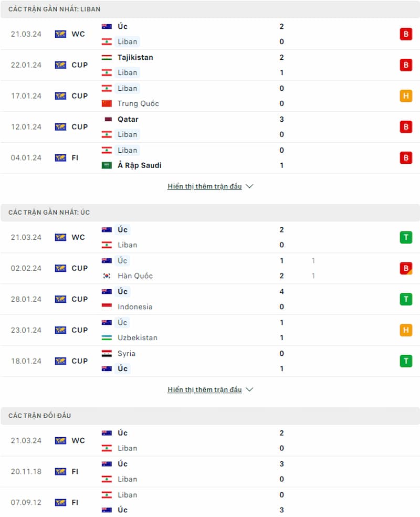Viewport: 420px width, 517px height.
Task: Select the Các trận đối đầu section header
Action: [x=210, y=416]
